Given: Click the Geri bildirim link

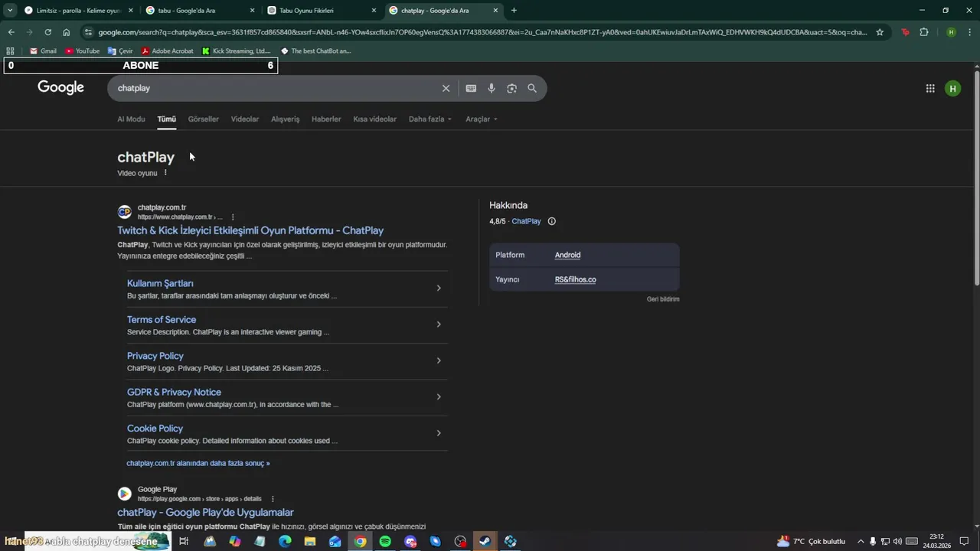Looking at the screenshot, I should (663, 299).
